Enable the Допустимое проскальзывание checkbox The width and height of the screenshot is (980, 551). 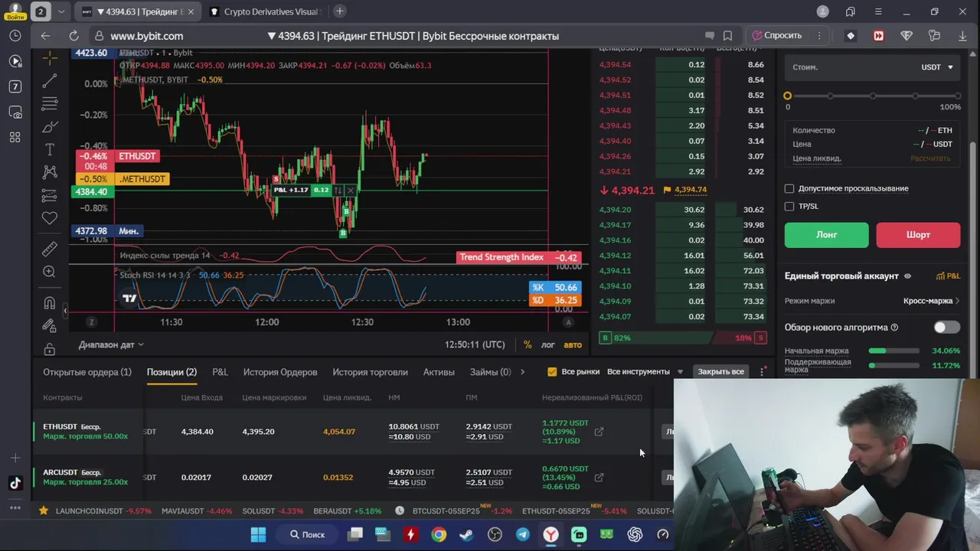[x=789, y=188]
